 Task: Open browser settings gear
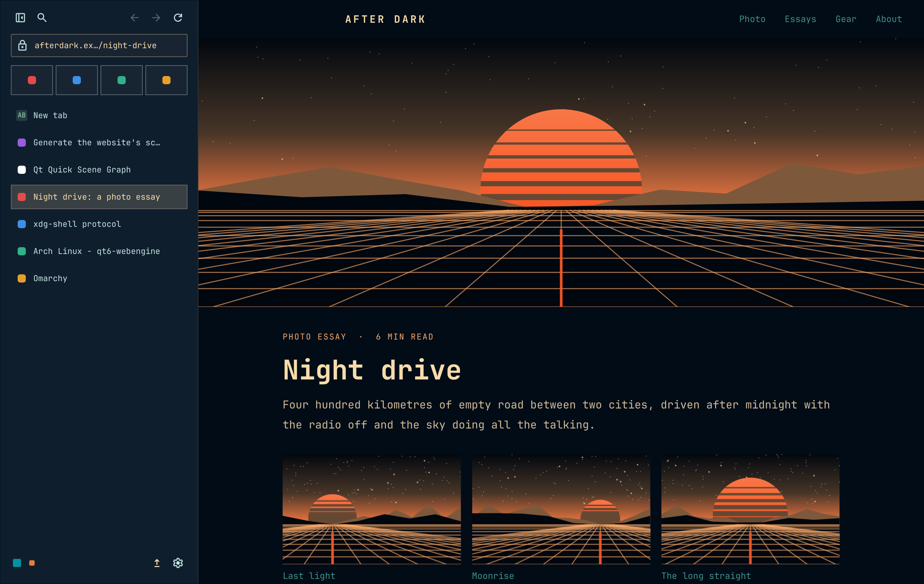(178, 563)
